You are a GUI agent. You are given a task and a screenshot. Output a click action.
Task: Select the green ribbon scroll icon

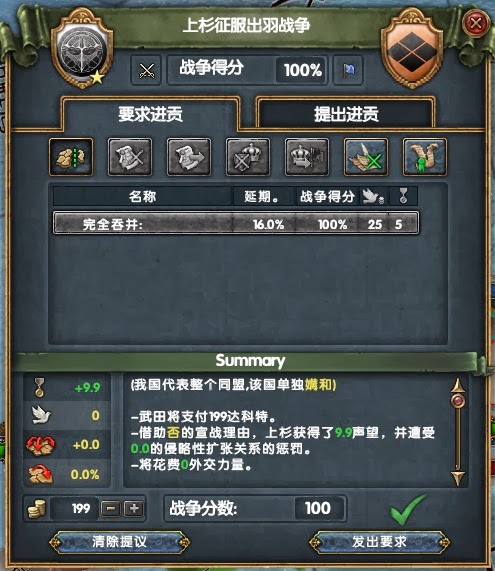425,157
